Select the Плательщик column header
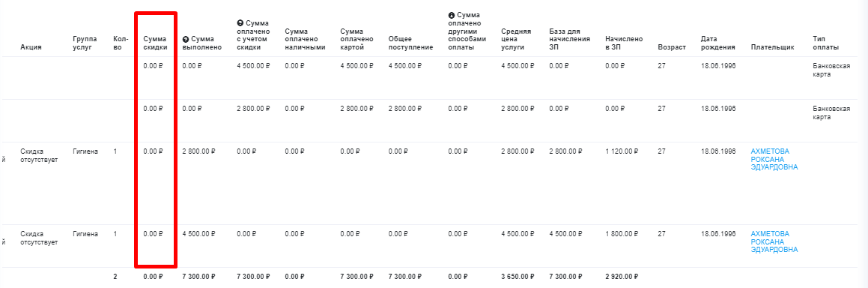The height and width of the screenshot is (288, 868). (772, 47)
